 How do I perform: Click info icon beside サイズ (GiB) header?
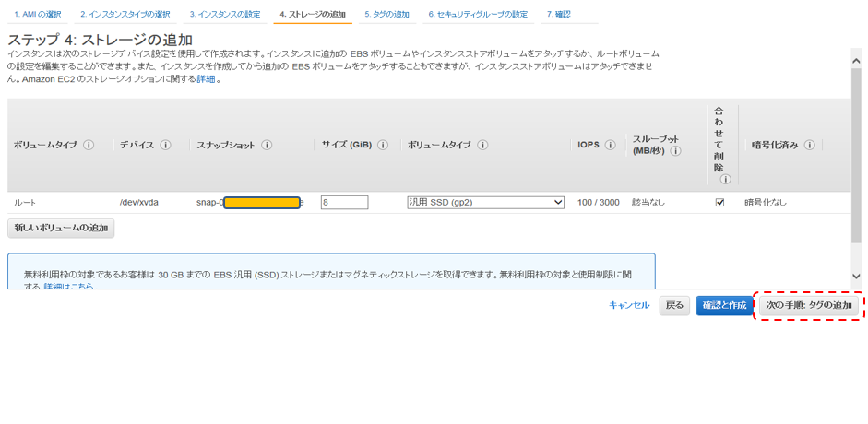click(x=382, y=145)
